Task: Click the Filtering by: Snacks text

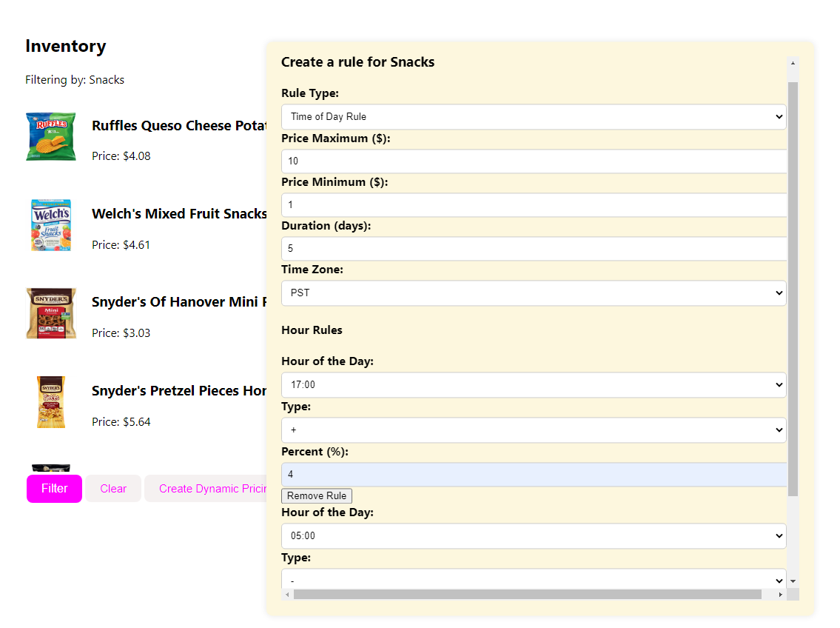Action: (75, 80)
